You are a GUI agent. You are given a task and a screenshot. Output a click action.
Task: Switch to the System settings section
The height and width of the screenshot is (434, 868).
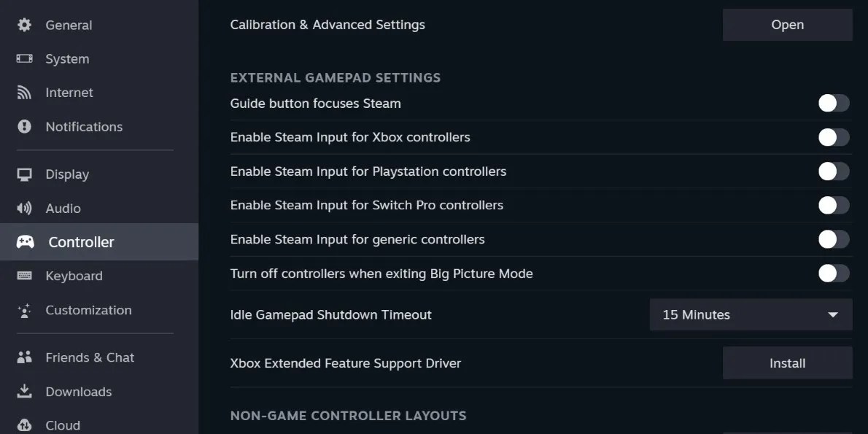click(x=68, y=58)
